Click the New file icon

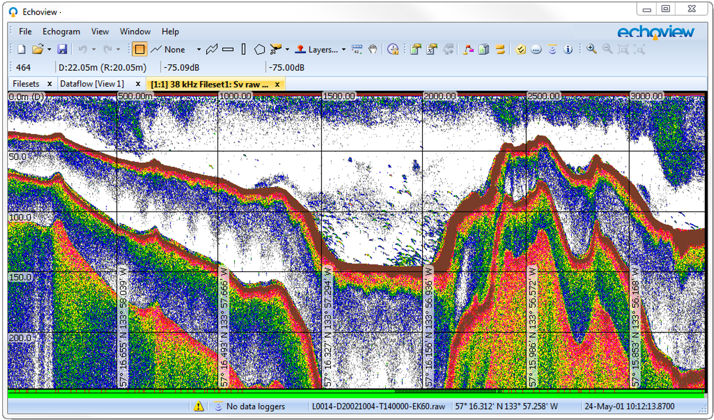click(19, 49)
